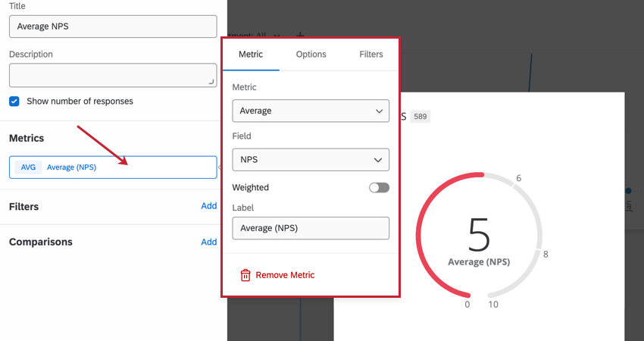Click the Description box resize handle
644x341 pixels.
211,80
